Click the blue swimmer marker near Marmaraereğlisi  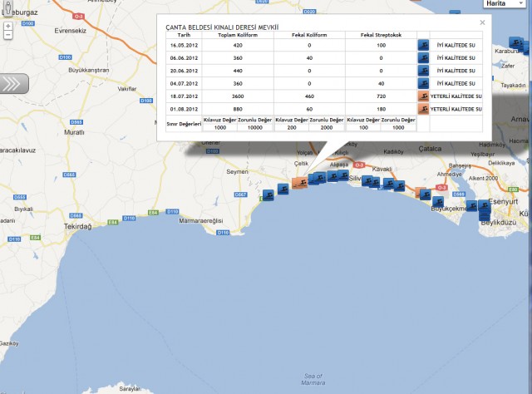(x=268, y=195)
